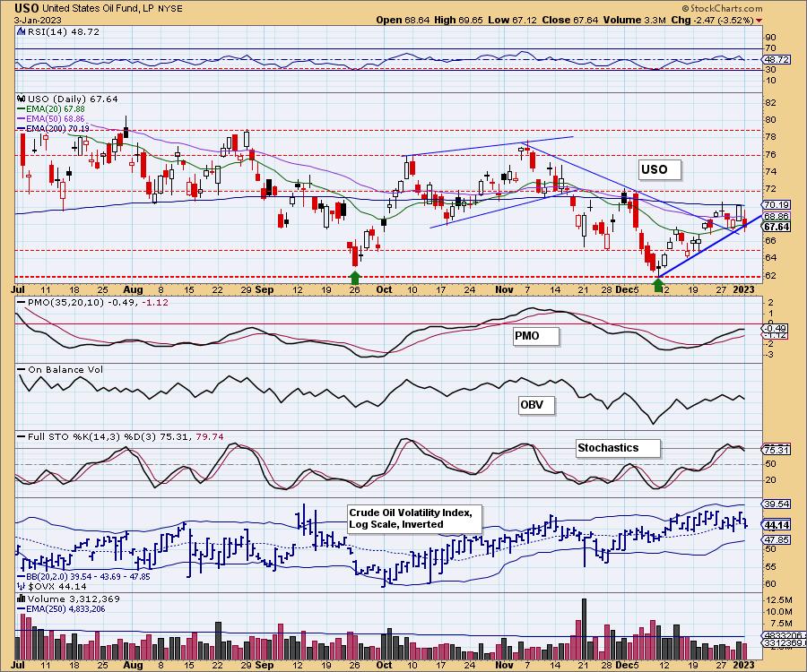Viewport: 807px width, 672px height.
Task: Click the Sep label under price panel
Action: tap(265, 289)
